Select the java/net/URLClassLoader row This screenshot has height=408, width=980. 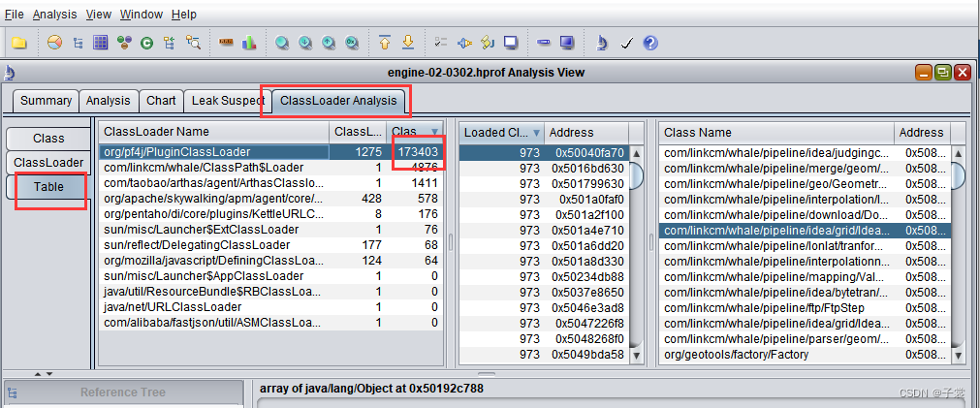coord(270,307)
